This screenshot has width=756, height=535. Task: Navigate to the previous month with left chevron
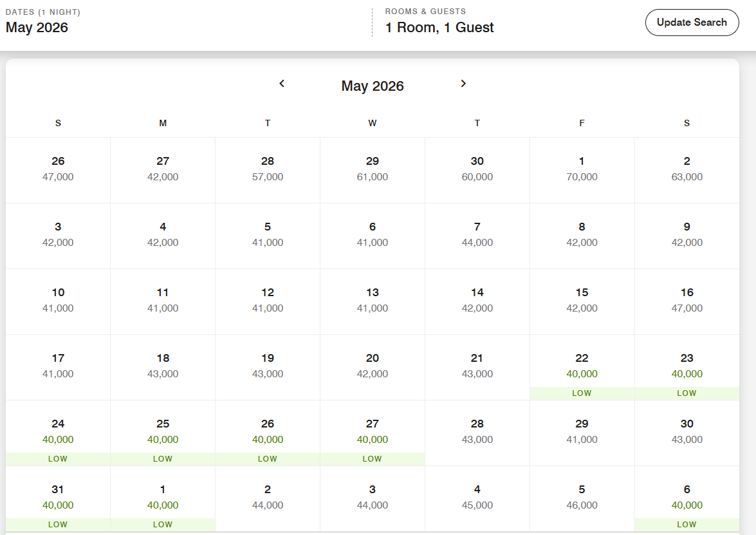[x=281, y=84]
